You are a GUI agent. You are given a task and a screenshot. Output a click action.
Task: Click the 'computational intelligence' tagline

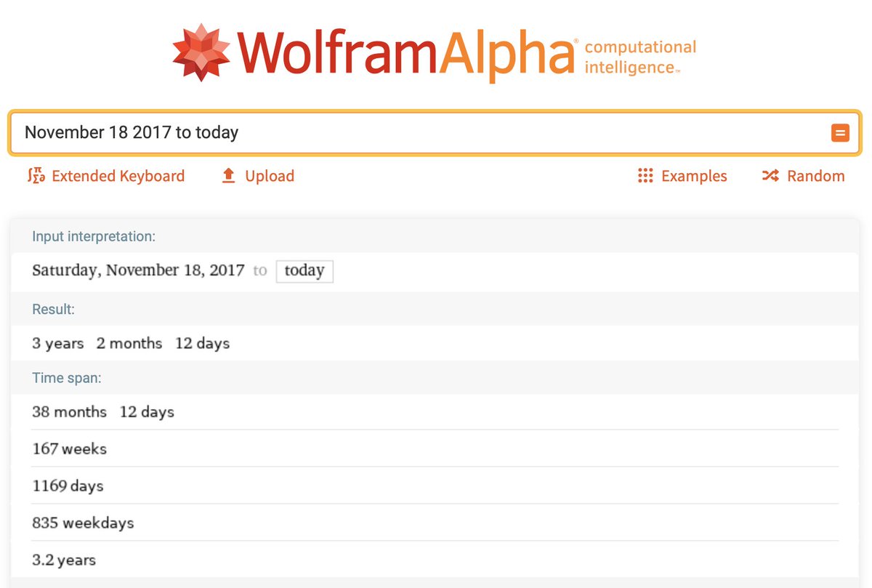click(640, 57)
